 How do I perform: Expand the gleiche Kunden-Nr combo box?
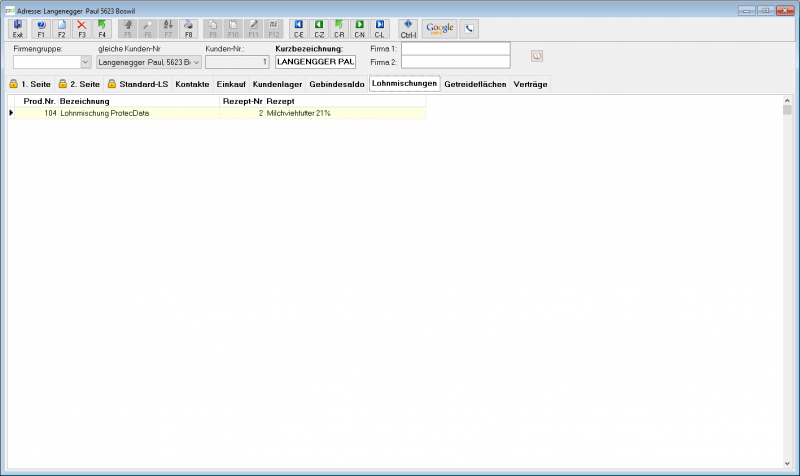(196, 62)
